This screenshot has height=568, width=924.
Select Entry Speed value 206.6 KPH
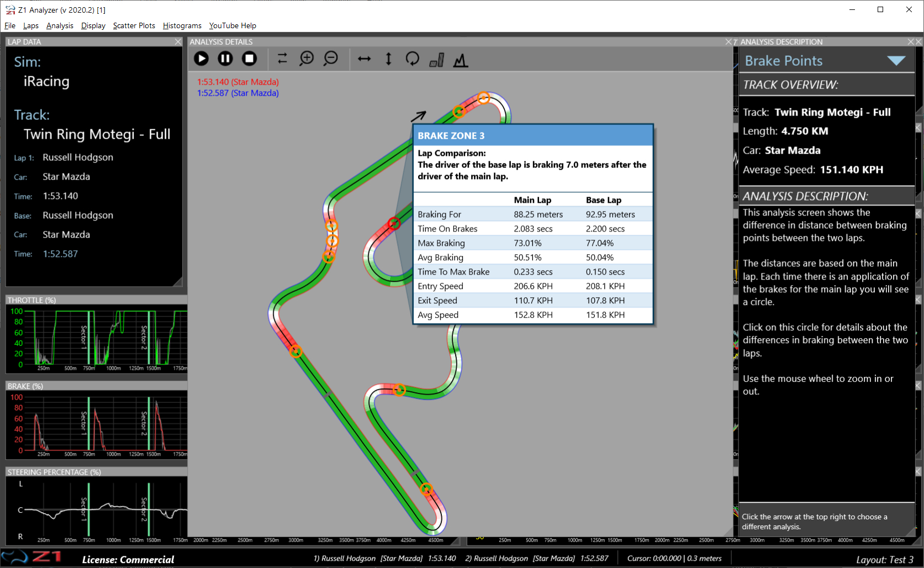533,286
